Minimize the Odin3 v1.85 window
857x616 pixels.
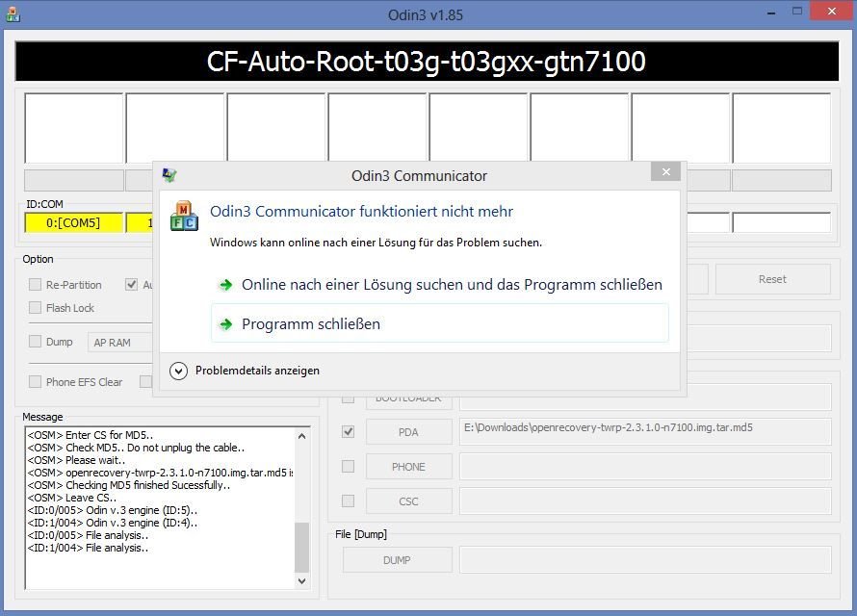(771, 12)
